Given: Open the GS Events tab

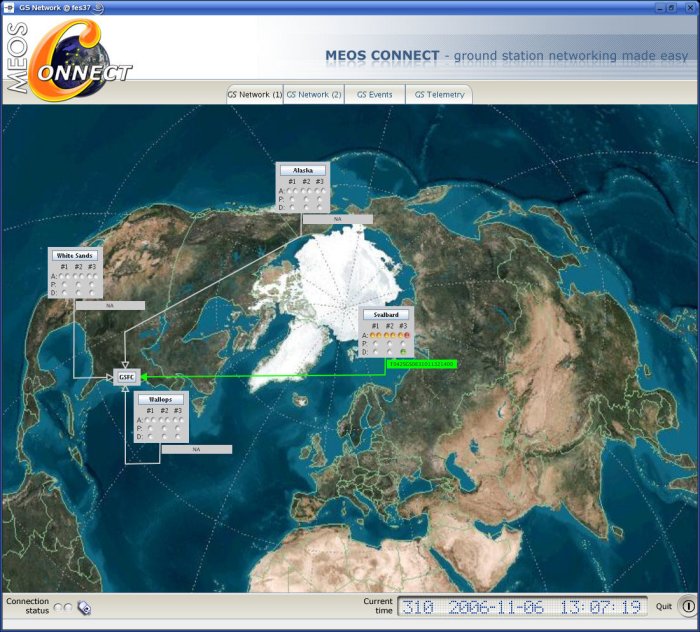Looking at the screenshot, I should [x=375, y=94].
